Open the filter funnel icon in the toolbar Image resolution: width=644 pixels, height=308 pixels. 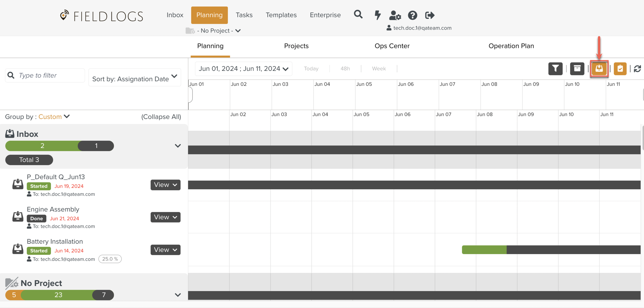click(555, 69)
